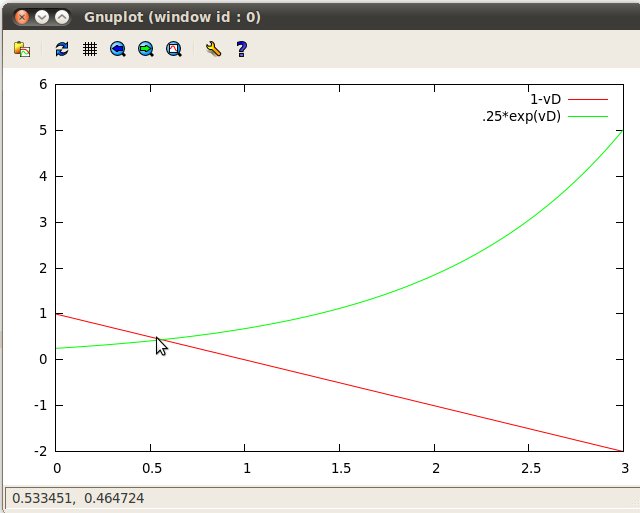Close the Gnuplot window

pos(20,17)
